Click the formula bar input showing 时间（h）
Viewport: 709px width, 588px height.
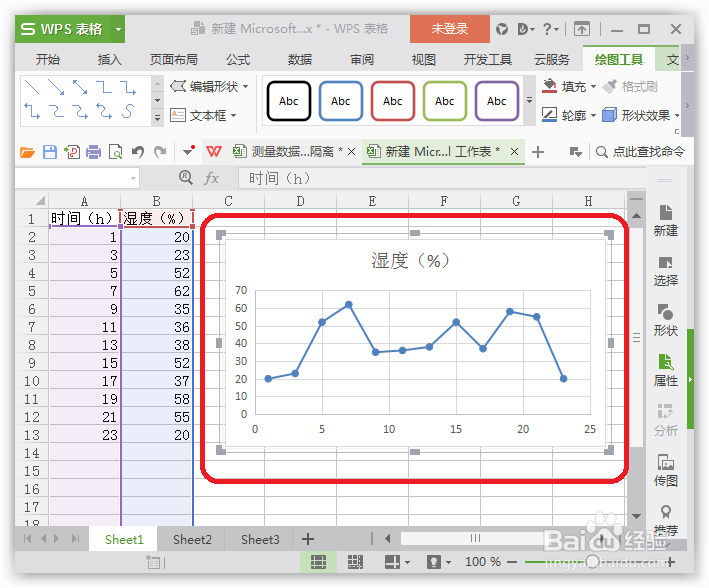(x=441, y=178)
